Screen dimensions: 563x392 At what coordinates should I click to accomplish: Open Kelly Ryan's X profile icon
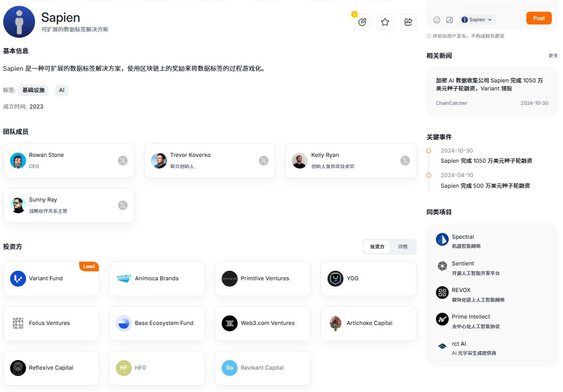click(x=405, y=161)
